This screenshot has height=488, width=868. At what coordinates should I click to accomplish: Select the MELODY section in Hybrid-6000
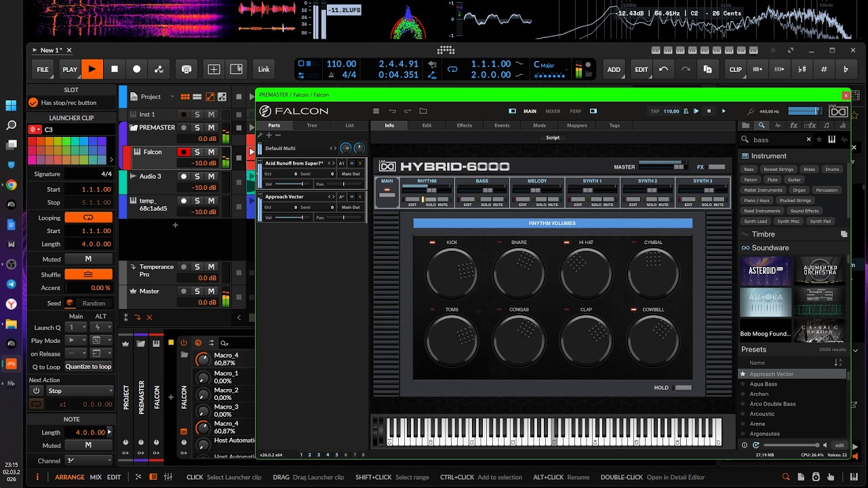pos(537,181)
